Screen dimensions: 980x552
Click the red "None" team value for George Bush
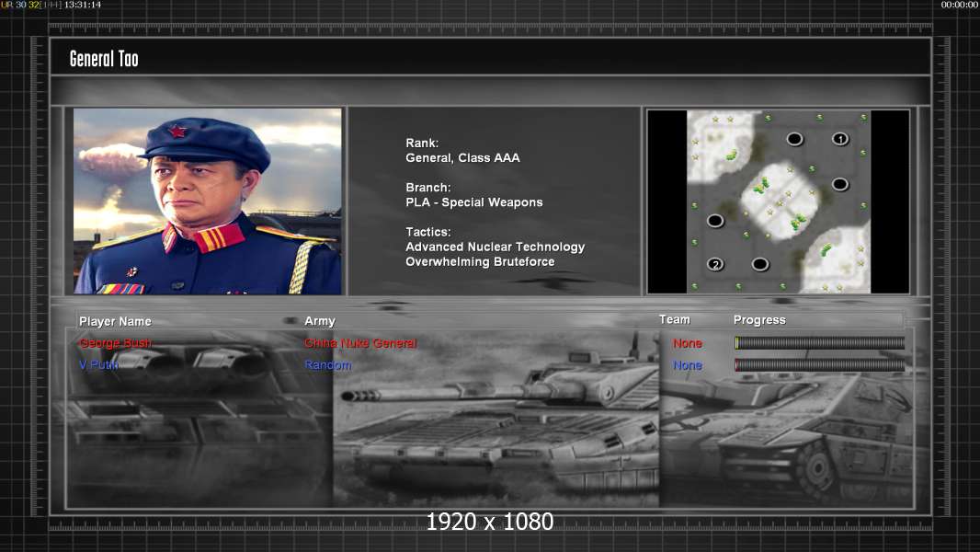click(688, 343)
